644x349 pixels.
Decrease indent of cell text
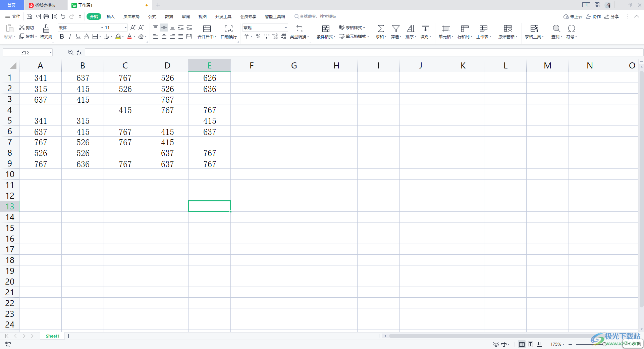tap(181, 28)
